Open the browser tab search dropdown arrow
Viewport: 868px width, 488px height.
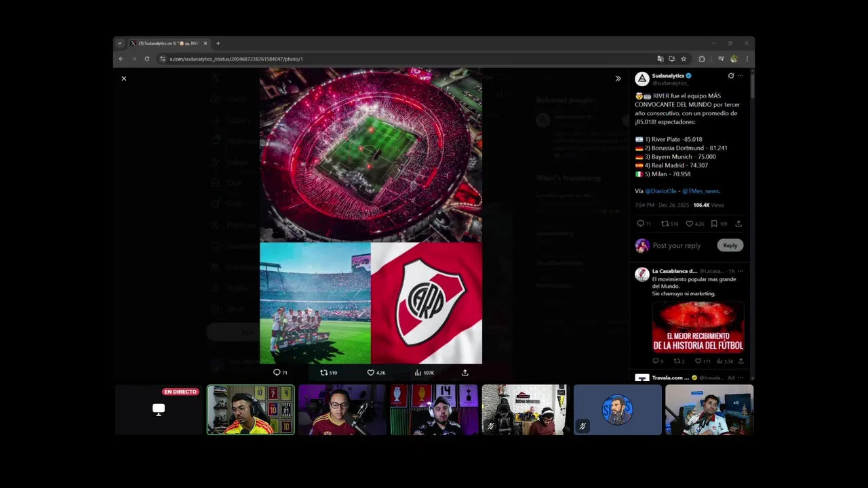(x=120, y=43)
